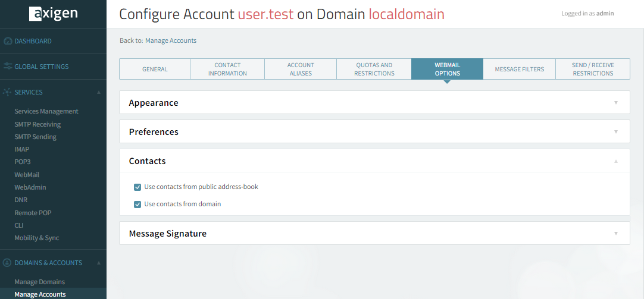Click the Global Settings sliders icon
Viewport: 644px width, 299px height.
[x=8, y=67]
